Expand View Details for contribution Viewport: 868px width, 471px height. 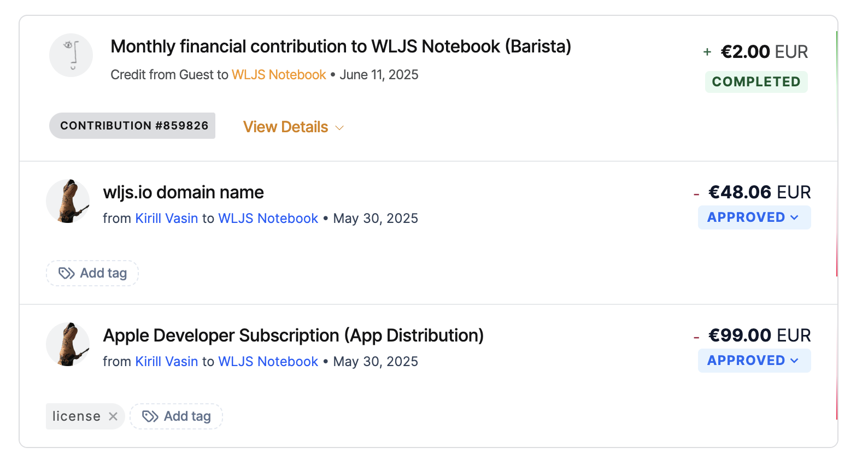(x=294, y=127)
